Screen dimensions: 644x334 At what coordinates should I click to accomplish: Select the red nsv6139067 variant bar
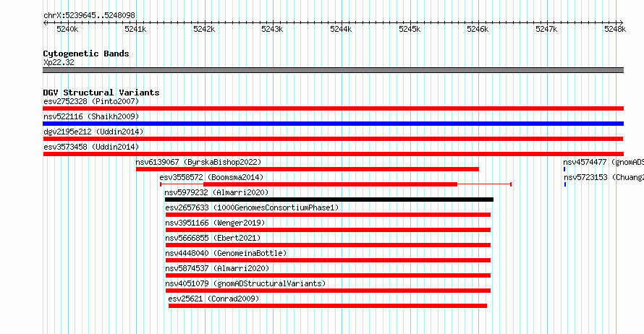pyautogui.click(x=308, y=169)
